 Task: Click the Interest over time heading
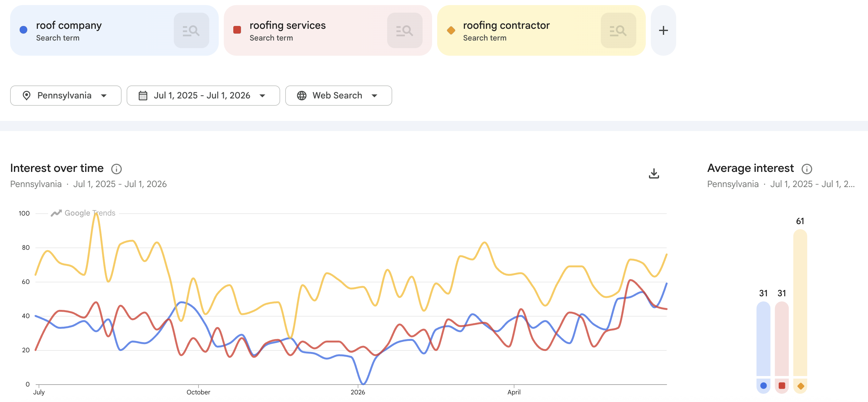click(57, 168)
